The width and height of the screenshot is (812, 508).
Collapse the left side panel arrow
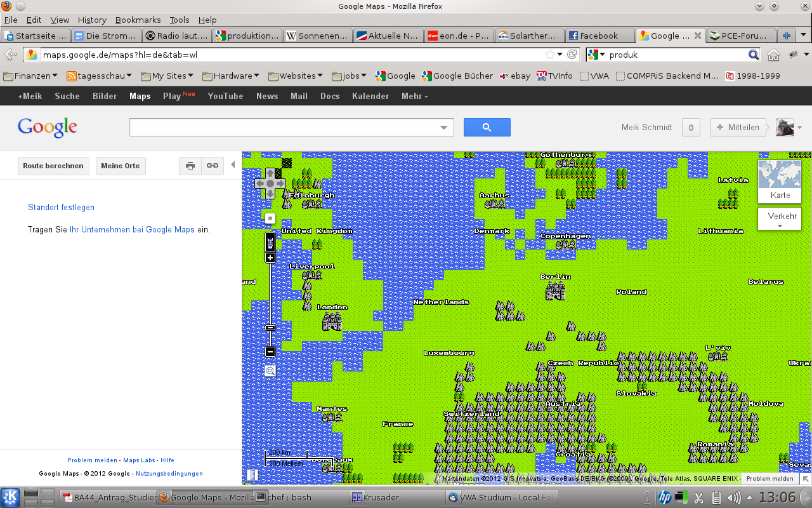(x=233, y=165)
